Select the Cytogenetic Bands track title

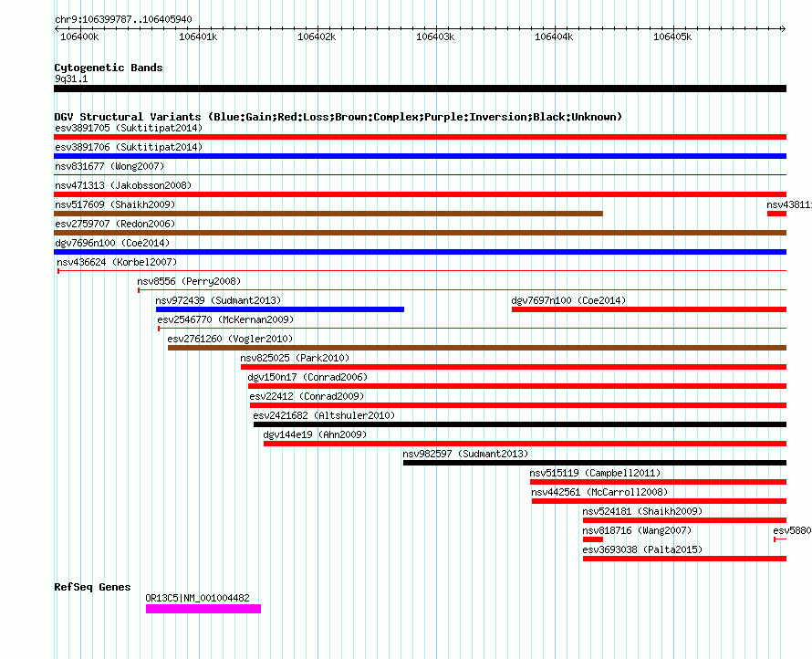[x=109, y=68]
